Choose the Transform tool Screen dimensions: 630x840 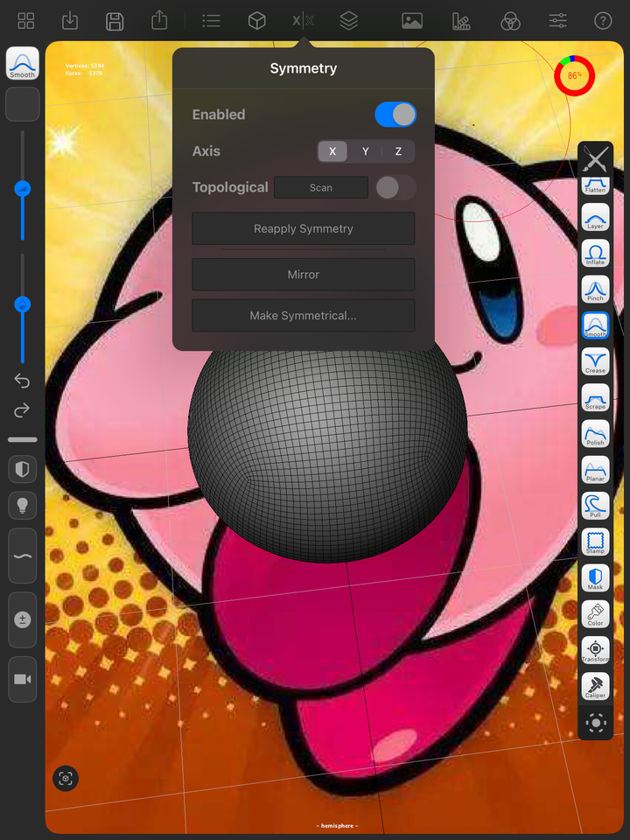click(x=595, y=650)
